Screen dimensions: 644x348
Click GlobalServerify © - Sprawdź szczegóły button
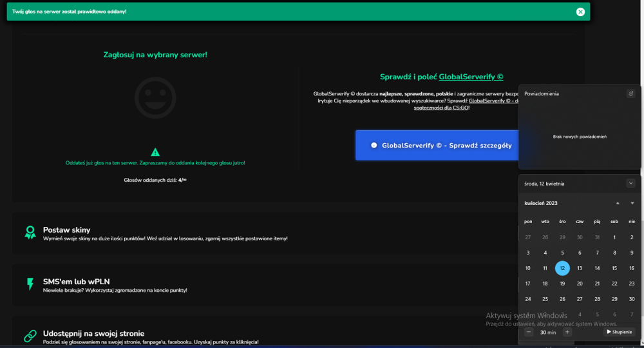point(437,145)
